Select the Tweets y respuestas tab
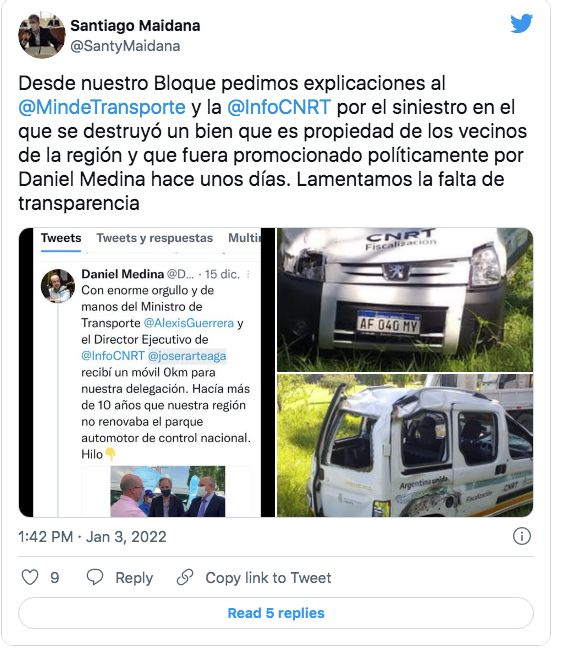Image resolution: width=562 pixels, height=654 pixels. pyautogui.click(x=155, y=238)
